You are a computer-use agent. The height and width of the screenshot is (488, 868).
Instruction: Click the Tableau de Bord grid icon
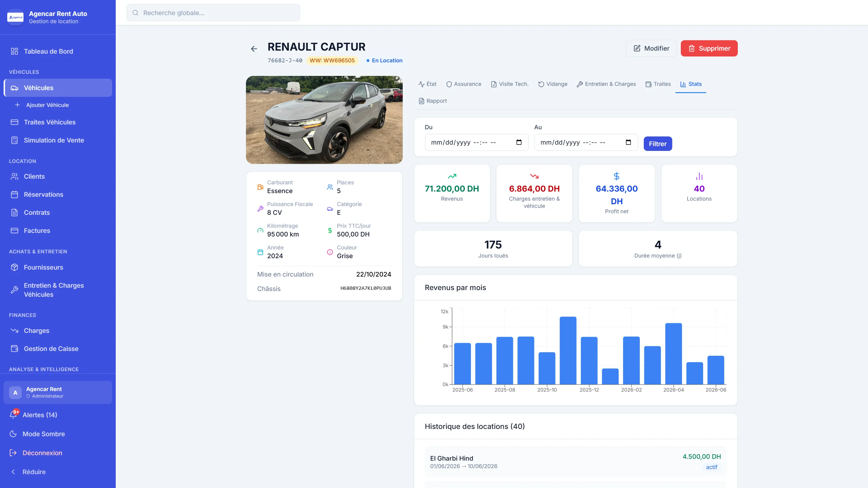(x=14, y=51)
